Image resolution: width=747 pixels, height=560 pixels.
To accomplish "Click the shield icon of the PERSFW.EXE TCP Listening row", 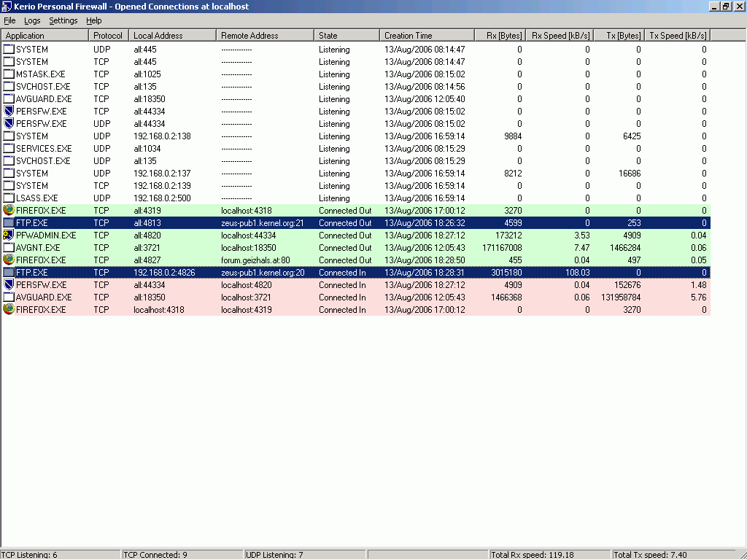I will (9, 111).
